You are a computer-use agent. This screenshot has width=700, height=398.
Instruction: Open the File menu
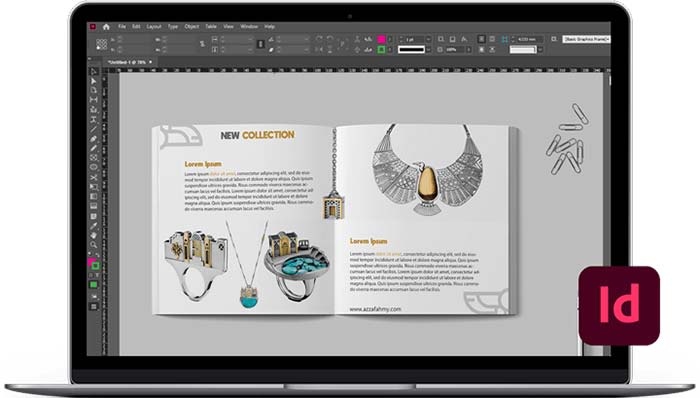[x=122, y=27]
